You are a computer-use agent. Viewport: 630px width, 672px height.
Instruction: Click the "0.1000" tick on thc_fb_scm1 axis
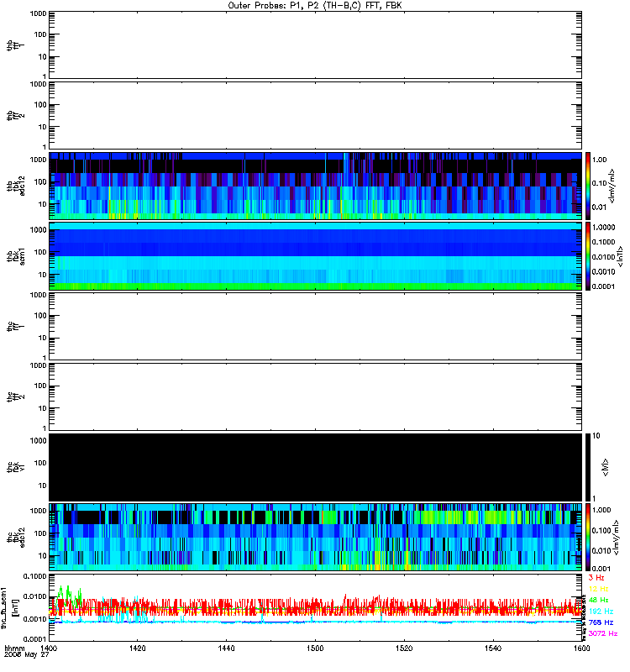pos(35,576)
